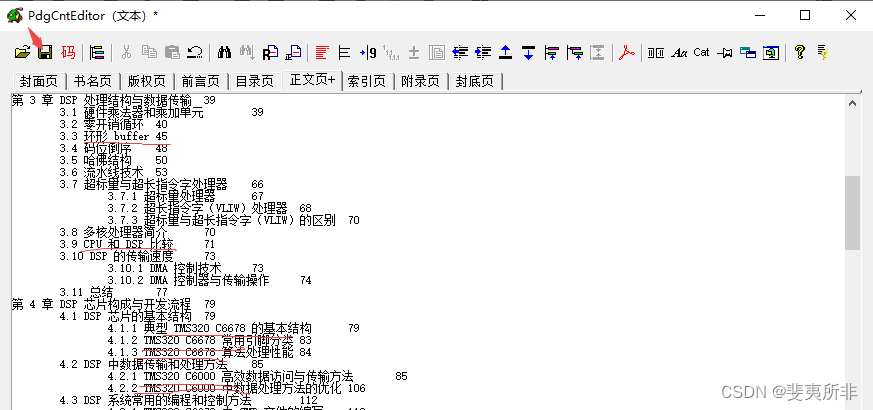873x410 pixels.
Task: Click the plus-minus page offset icon
Action: coord(414,52)
